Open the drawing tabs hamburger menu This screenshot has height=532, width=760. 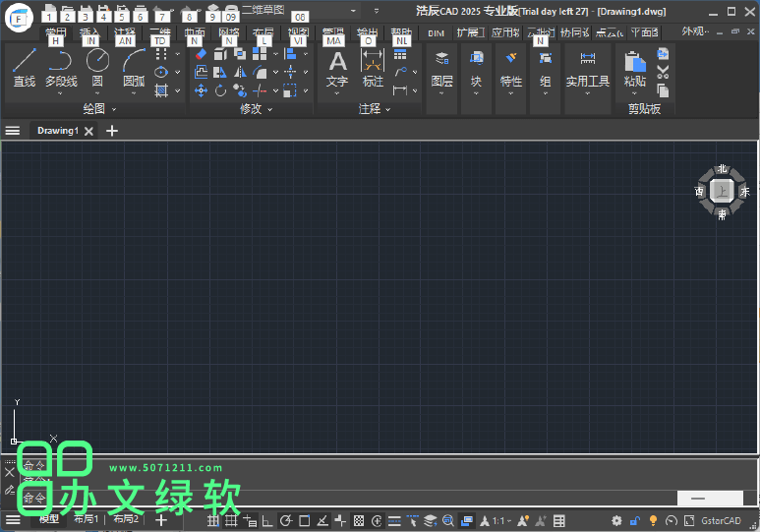pos(13,131)
